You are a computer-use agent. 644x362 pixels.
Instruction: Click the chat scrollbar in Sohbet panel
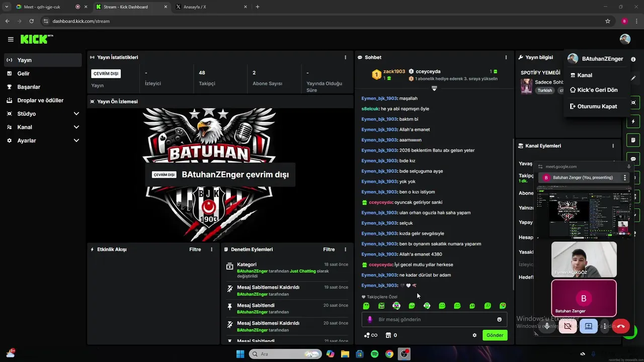pyautogui.click(x=512, y=214)
